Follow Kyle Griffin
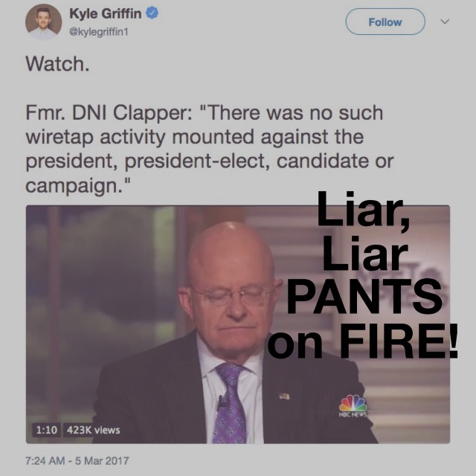This screenshot has width=476, height=476. tap(385, 22)
